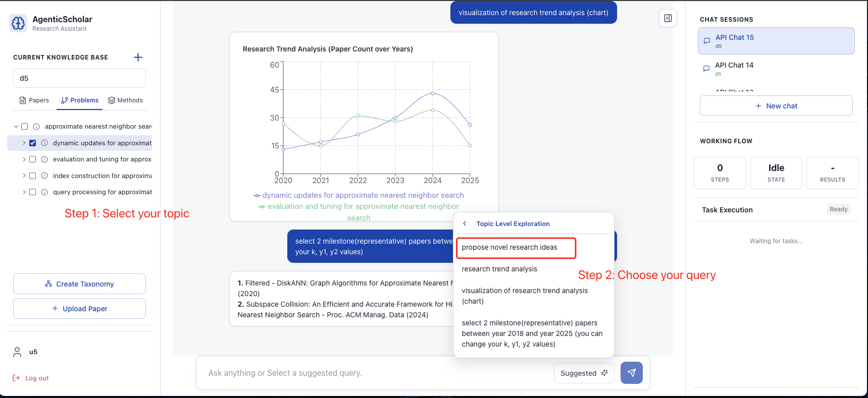Check evaluation and tuning topic checkbox

point(32,159)
